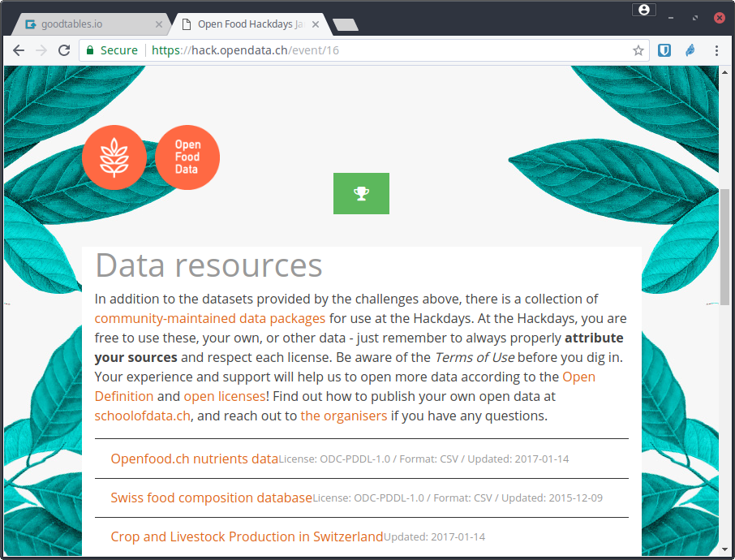Image resolution: width=735 pixels, height=560 pixels.
Task: Open a new browser tab
Action: [x=346, y=24]
